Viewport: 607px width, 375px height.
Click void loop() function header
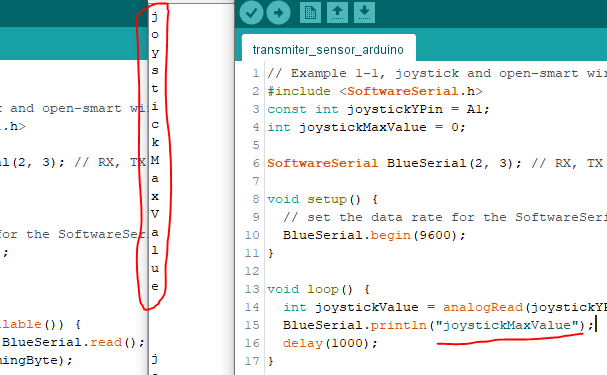pos(318,289)
